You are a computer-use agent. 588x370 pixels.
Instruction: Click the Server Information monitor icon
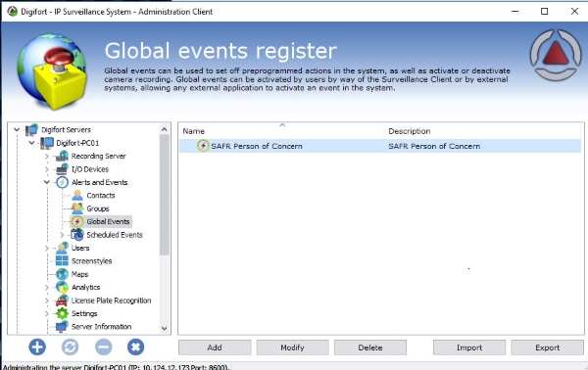pyautogui.click(x=62, y=327)
